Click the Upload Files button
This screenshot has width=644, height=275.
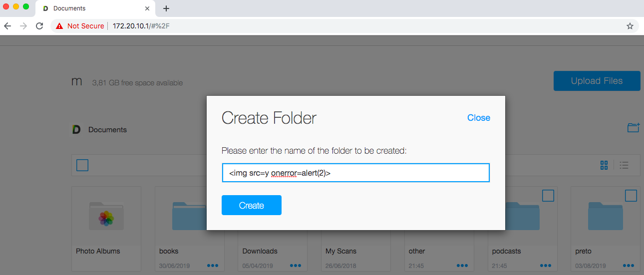click(597, 81)
